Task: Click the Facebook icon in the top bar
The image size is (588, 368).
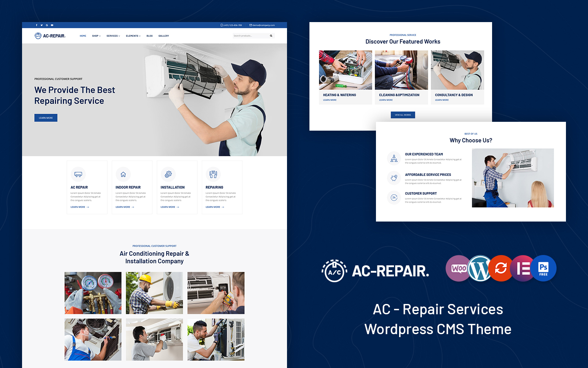Action: pos(37,25)
